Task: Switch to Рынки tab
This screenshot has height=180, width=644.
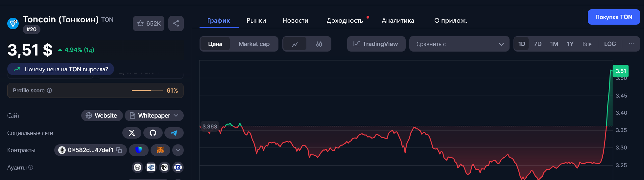Action: click(256, 20)
